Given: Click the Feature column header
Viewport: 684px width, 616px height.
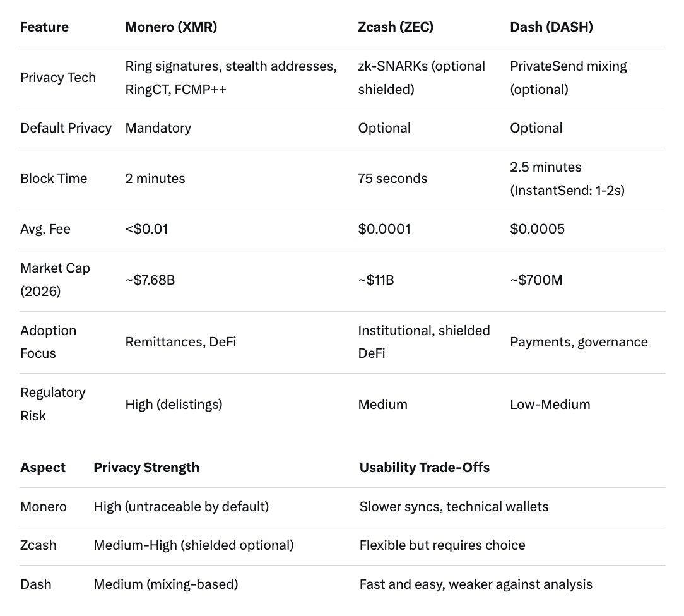Looking at the screenshot, I should coord(44,27).
